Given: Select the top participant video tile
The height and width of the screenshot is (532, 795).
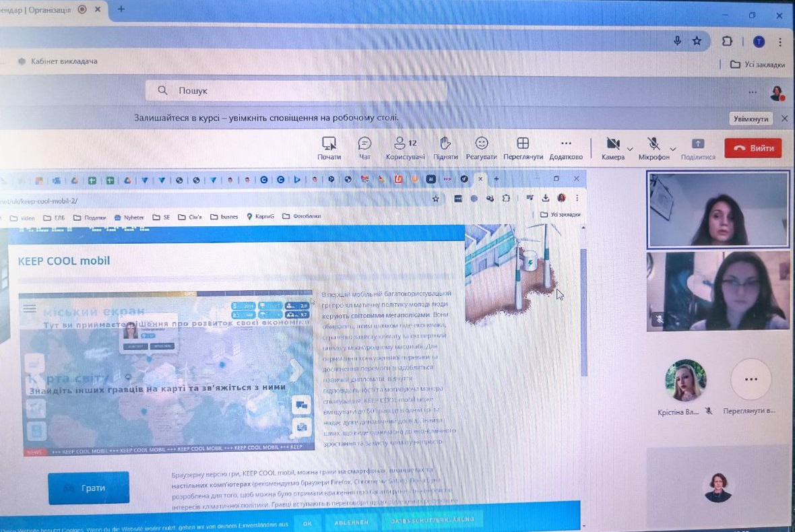Looking at the screenshot, I should tap(718, 209).
